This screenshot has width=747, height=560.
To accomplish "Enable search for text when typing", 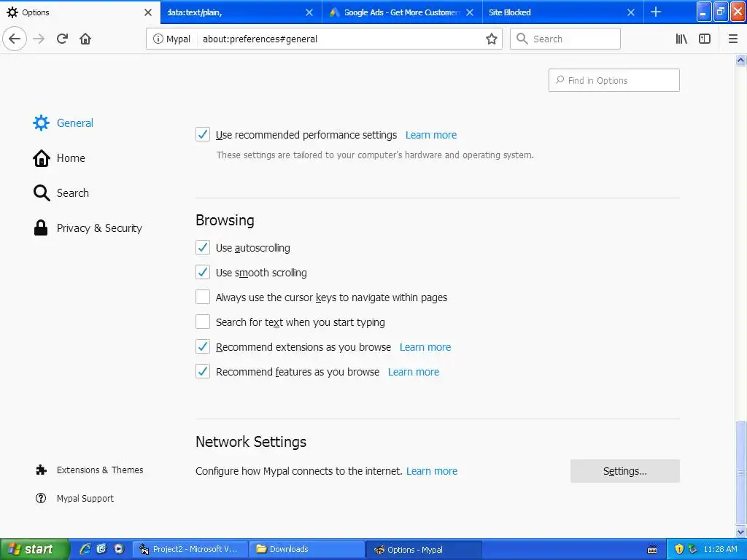I will pyautogui.click(x=203, y=322).
